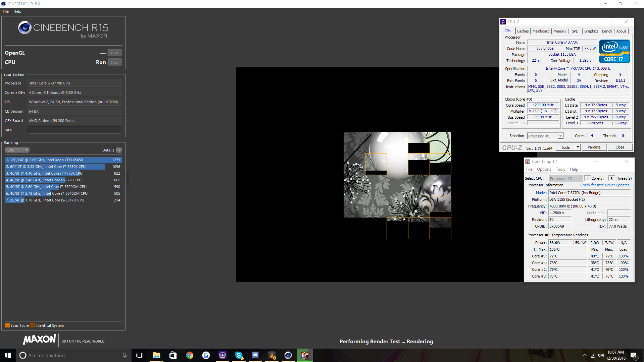Select the Core i5-3317U ranking row

tap(63, 200)
